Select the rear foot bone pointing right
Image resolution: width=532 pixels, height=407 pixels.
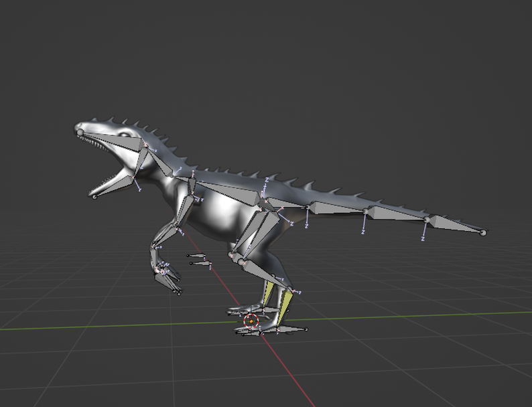(292, 329)
